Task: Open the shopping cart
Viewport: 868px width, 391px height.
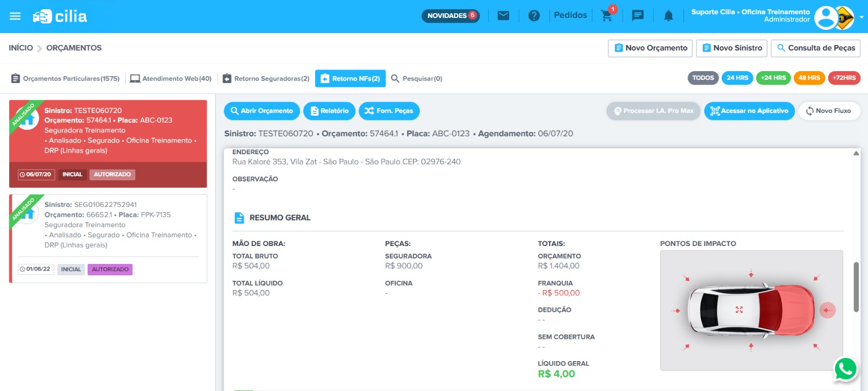Action: point(607,16)
